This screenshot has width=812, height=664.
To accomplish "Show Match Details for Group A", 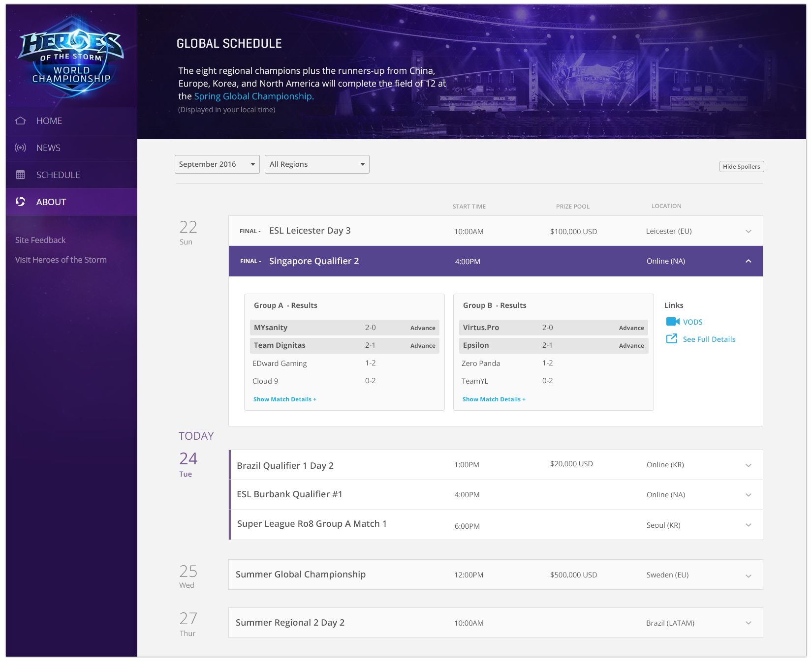I will pyautogui.click(x=285, y=399).
